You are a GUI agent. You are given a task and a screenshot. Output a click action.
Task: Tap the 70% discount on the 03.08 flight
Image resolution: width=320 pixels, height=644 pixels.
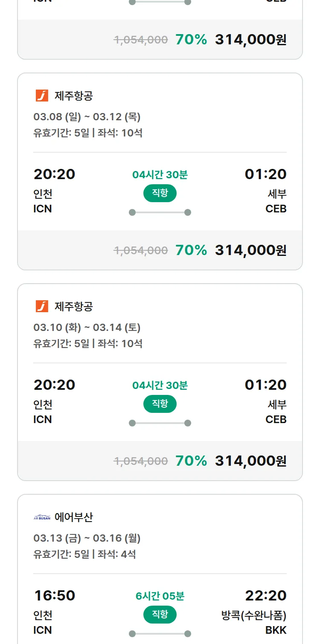[x=191, y=250]
